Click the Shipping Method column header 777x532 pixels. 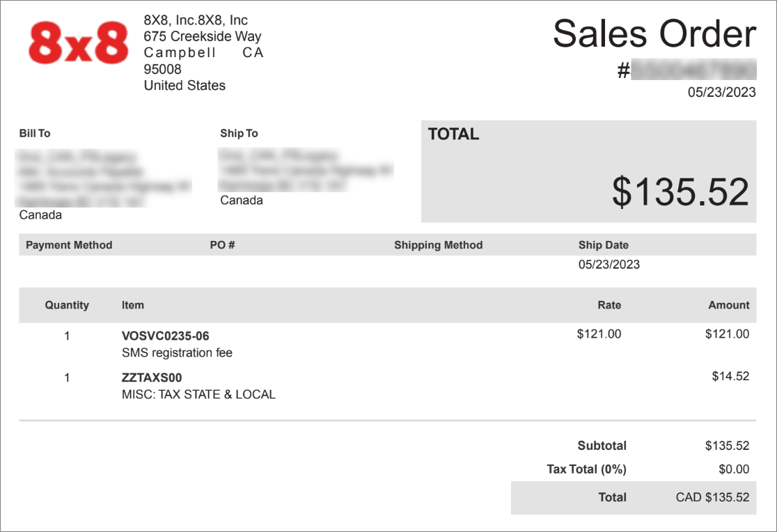coord(439,245)
